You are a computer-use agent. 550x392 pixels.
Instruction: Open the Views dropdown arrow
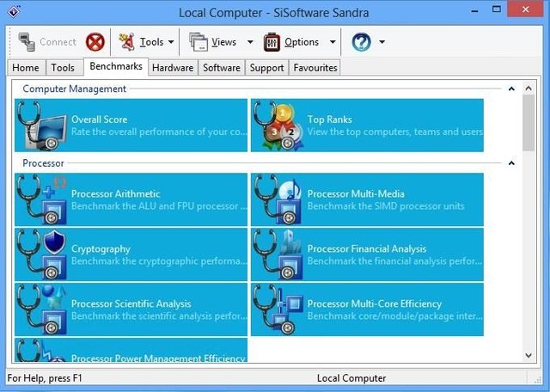[x=250, y=42]
